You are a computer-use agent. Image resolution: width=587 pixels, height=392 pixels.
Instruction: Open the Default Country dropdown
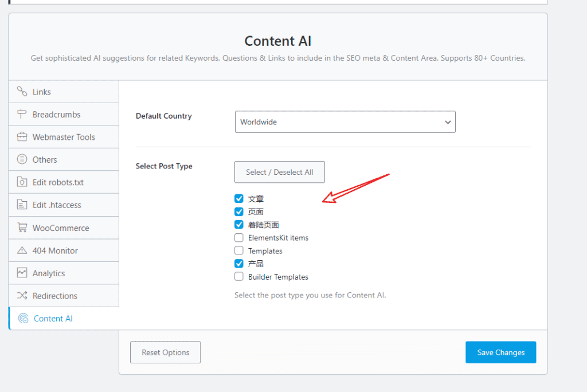click(x=345, y=121)
